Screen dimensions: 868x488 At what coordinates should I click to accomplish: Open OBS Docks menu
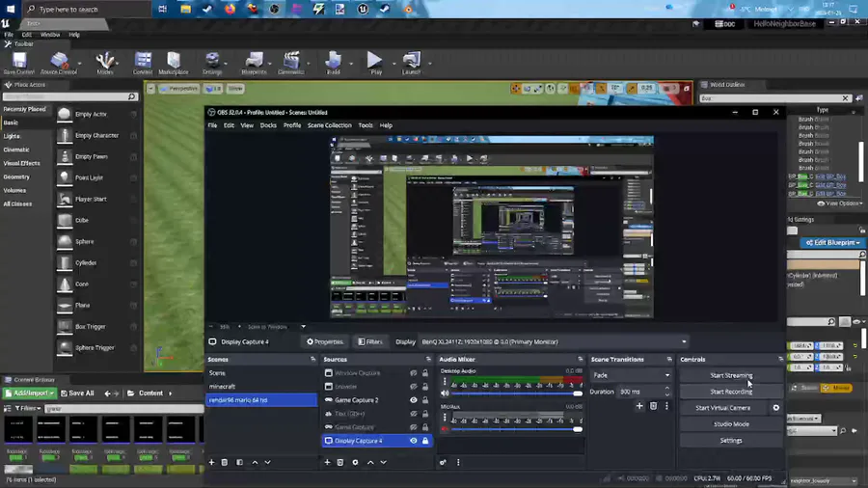click(x=268, y=125)
